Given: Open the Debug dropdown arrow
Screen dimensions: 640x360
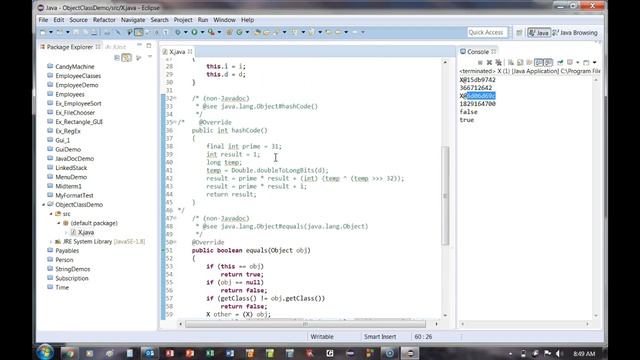Looking at the screenshot, I should tap(186, 32).
